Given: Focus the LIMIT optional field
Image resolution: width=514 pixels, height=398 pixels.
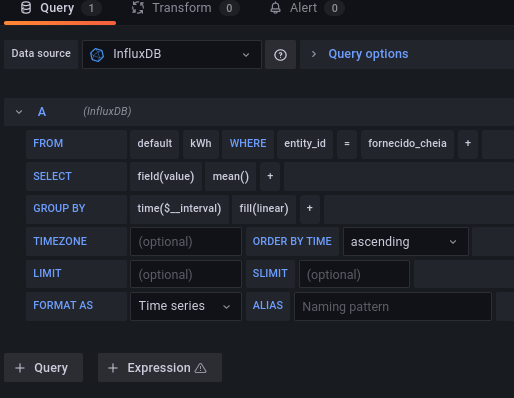Looking at the screenshot, I should [x=186, y=274].
